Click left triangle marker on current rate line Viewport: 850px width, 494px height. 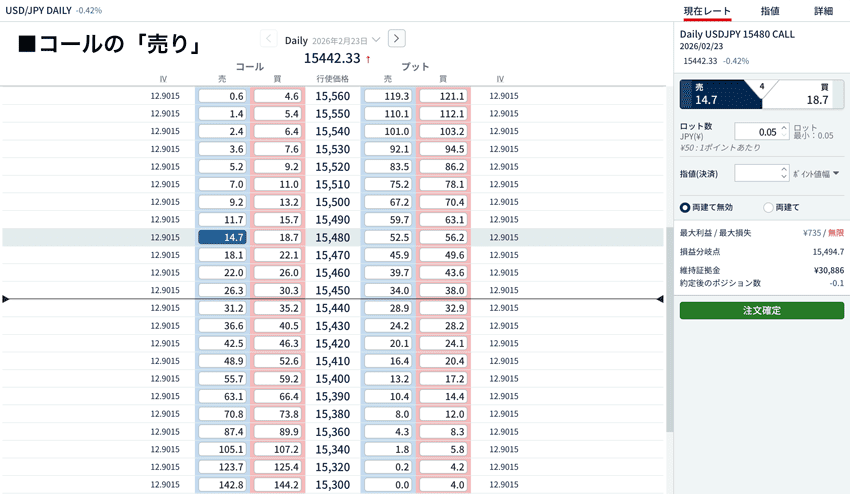click(6, 299)
